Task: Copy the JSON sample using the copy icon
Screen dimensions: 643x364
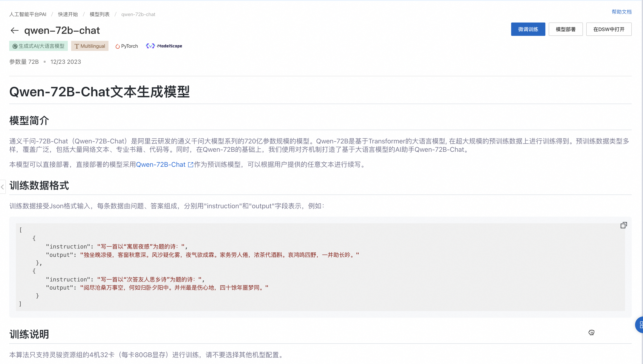Action: 624,225
